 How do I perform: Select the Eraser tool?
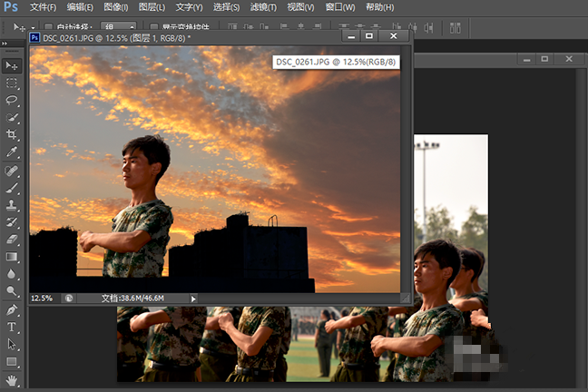12,240
